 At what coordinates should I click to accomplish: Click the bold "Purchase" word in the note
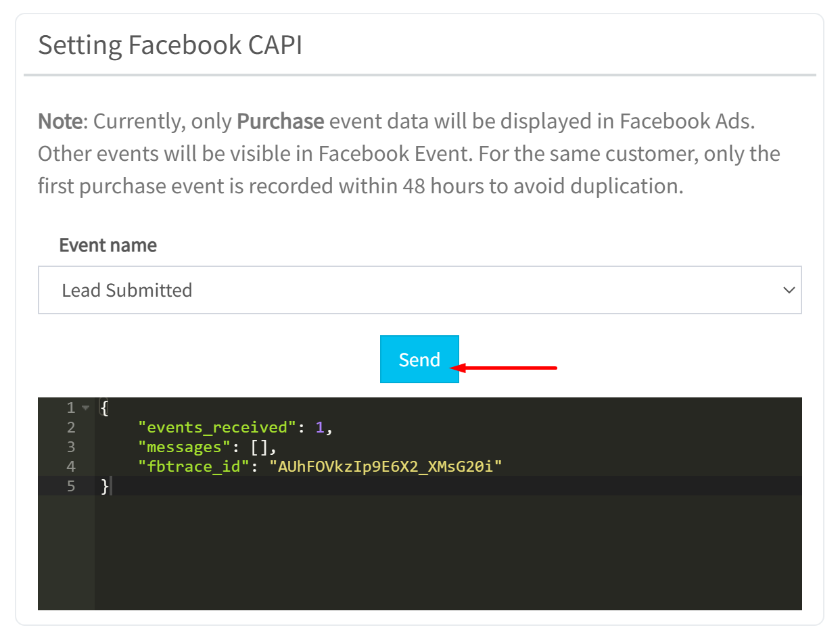point(281,122)
